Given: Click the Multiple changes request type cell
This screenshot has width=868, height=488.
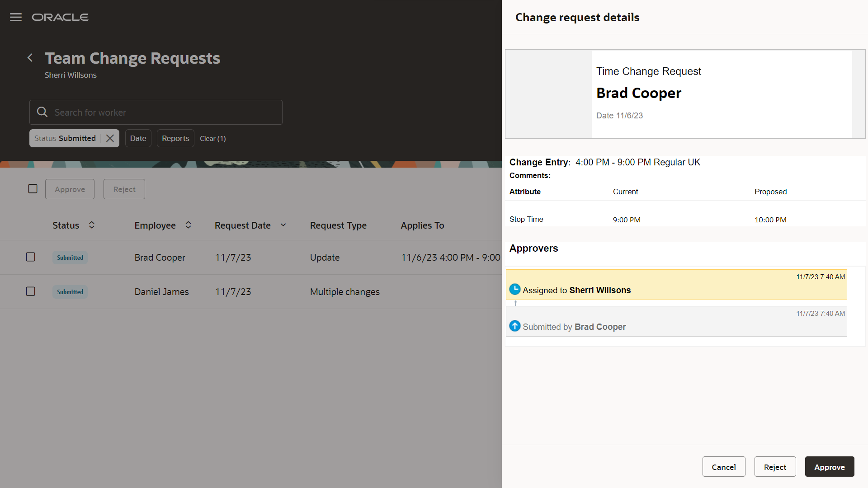Looking at the screenshot, I should [x=345, y=292].
